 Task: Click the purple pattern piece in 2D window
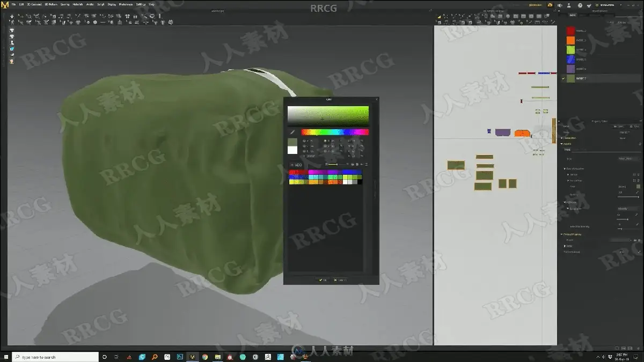click(x=502, y=132)
